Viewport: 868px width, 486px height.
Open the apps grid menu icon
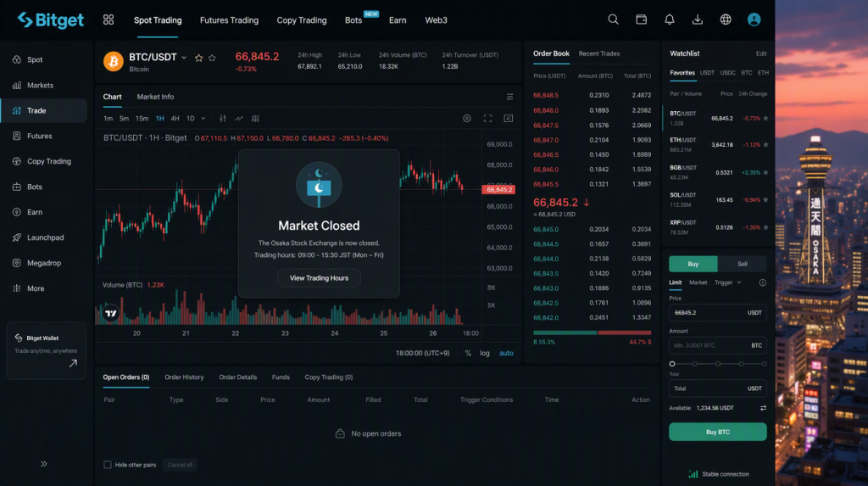pos(108,20)
